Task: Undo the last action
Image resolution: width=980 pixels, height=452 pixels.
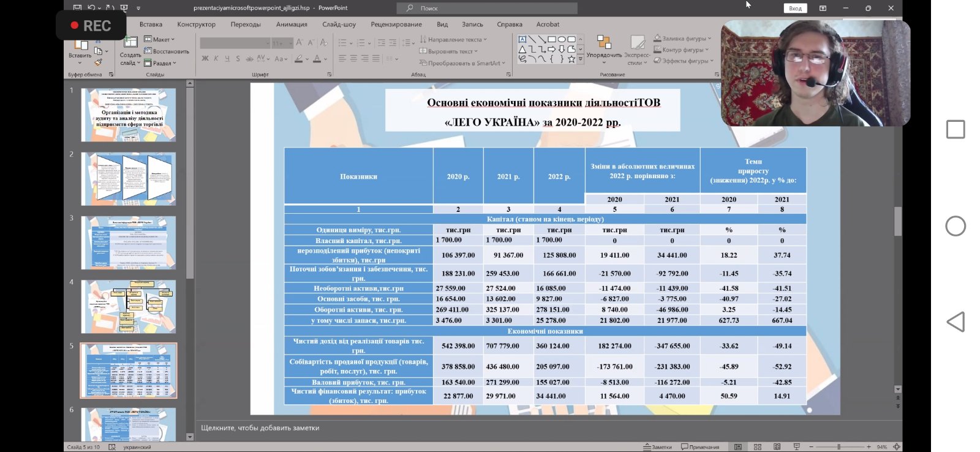Action: (91, 8)
